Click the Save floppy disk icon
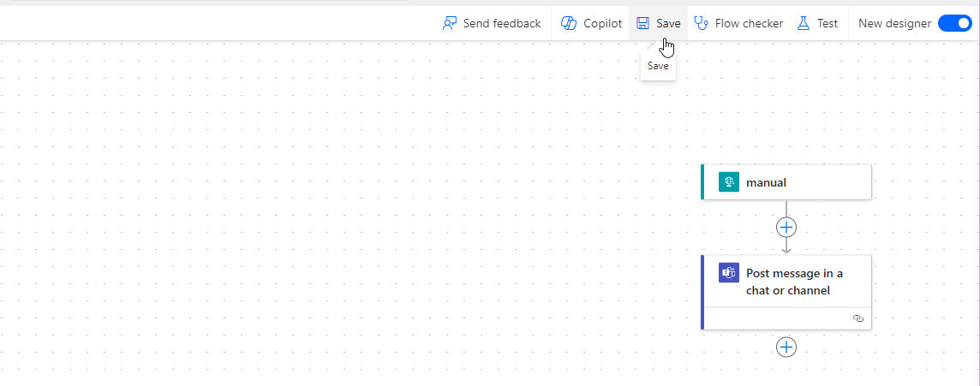This screenshot has width=980, height=386. [x=643, y=23]
